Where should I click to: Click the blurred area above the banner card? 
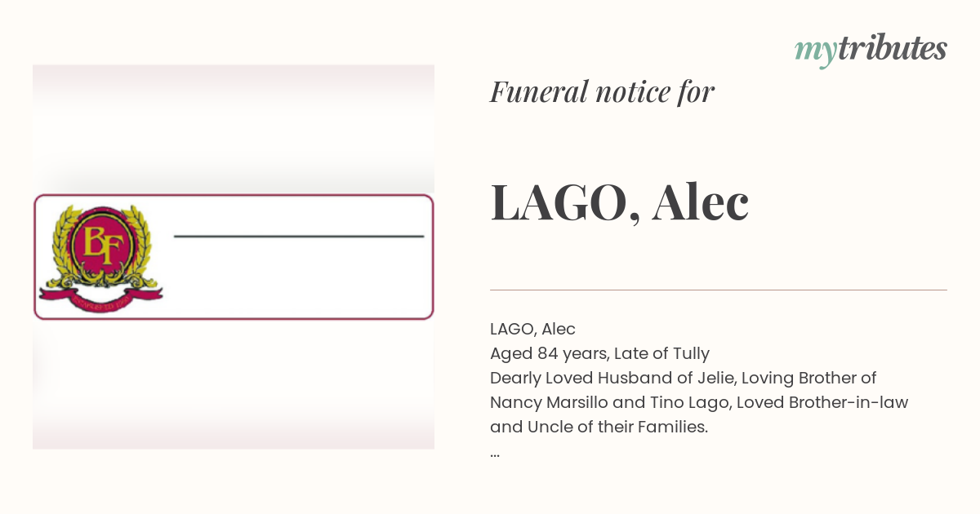234,129
